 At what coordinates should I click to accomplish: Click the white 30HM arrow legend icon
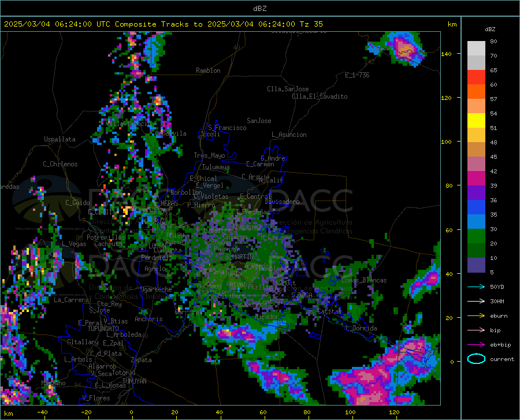point(476,301)
